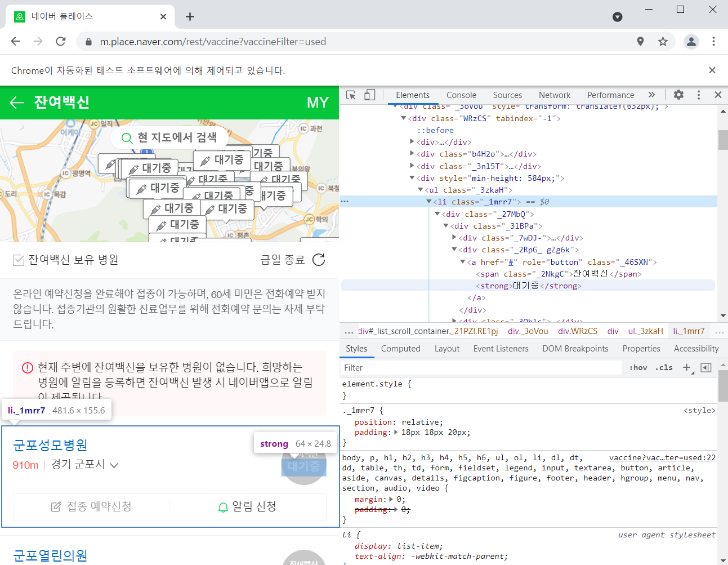The height and width of the screenshot is (565, 728).
Task: Expand the div class b4H2o node
Action: [x=412, y=154]
